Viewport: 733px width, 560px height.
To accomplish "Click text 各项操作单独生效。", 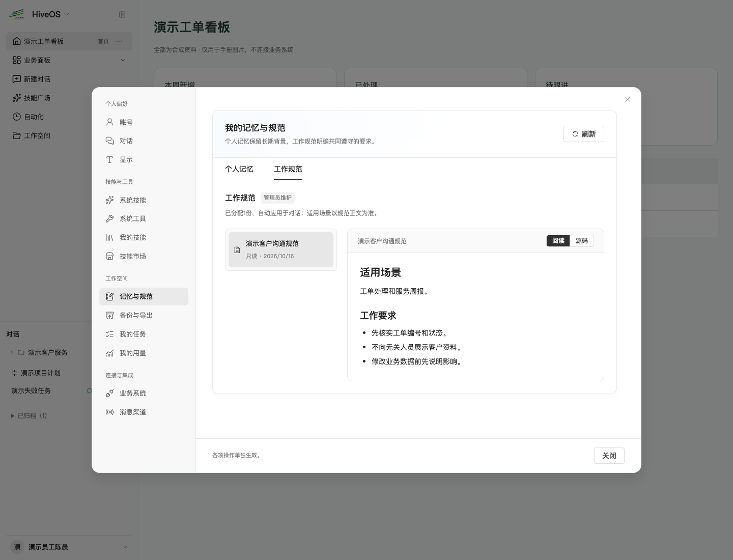I will 238,455.
